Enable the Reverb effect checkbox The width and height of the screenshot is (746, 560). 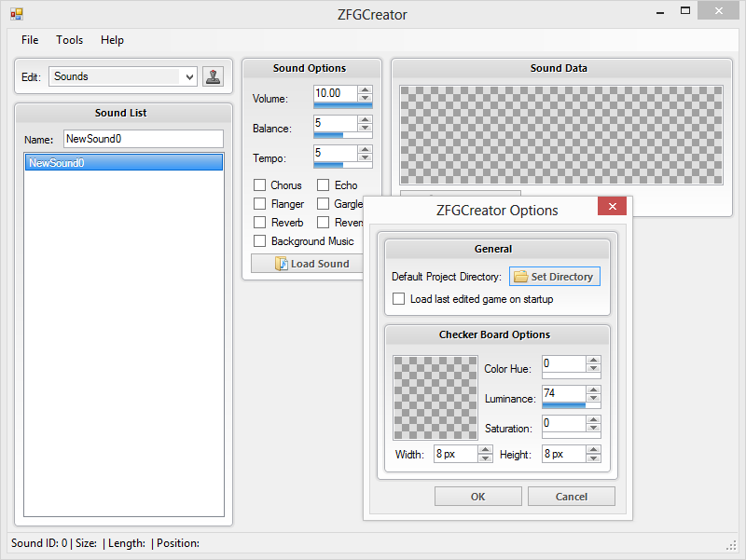pyautogui.click(x=260, y=222)
